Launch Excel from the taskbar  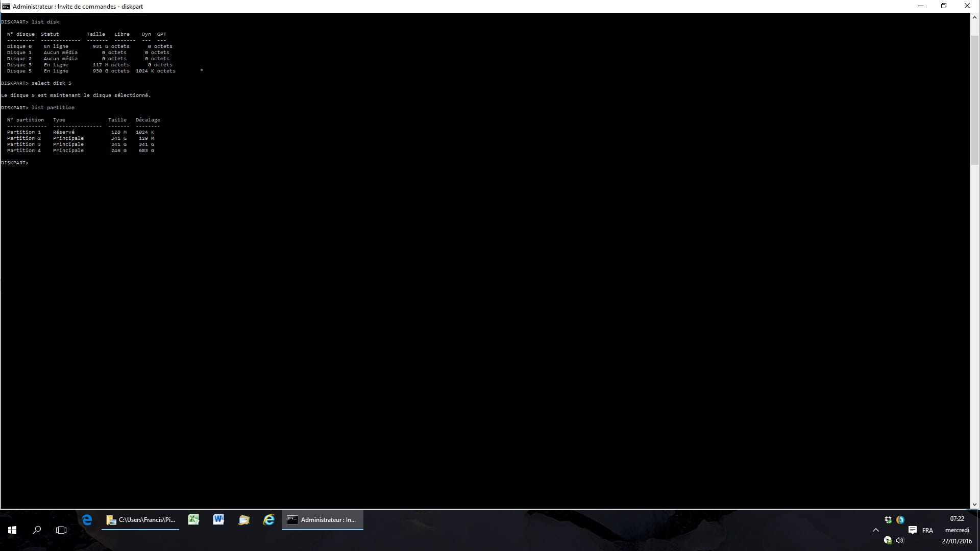pyautogui.click(x=193, y=520)
